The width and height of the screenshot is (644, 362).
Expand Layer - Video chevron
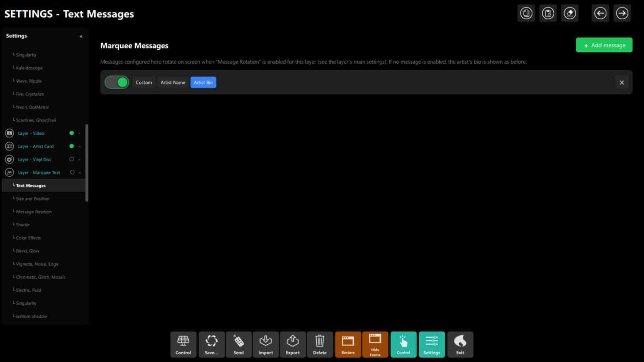tap(80, 133)
